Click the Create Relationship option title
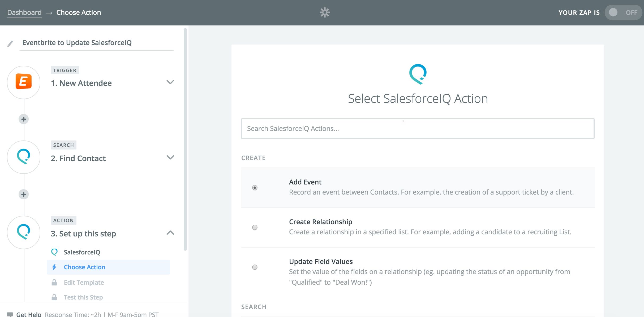Image resolution: width=644 pixels, height=317 pixels. click(321, 222)
